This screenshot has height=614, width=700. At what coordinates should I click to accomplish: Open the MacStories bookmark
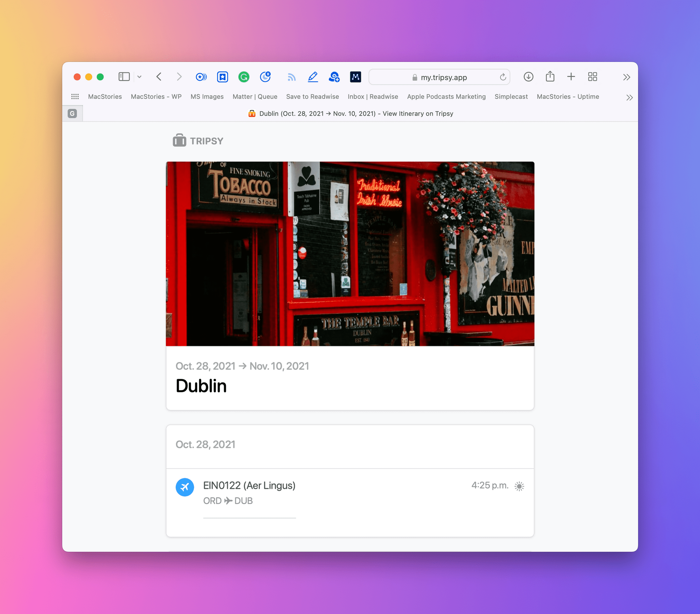[105, 96]
